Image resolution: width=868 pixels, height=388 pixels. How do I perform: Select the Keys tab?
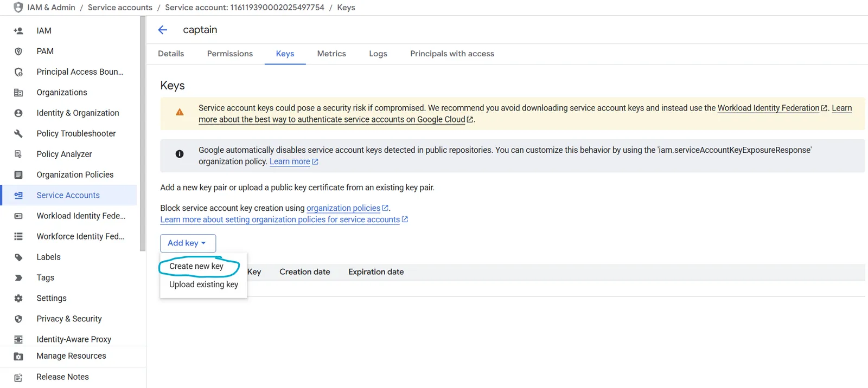[x=285, y=54]
